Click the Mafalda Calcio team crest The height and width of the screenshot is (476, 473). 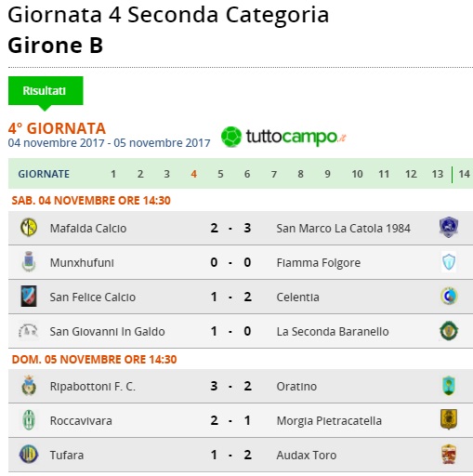(29, 228)
